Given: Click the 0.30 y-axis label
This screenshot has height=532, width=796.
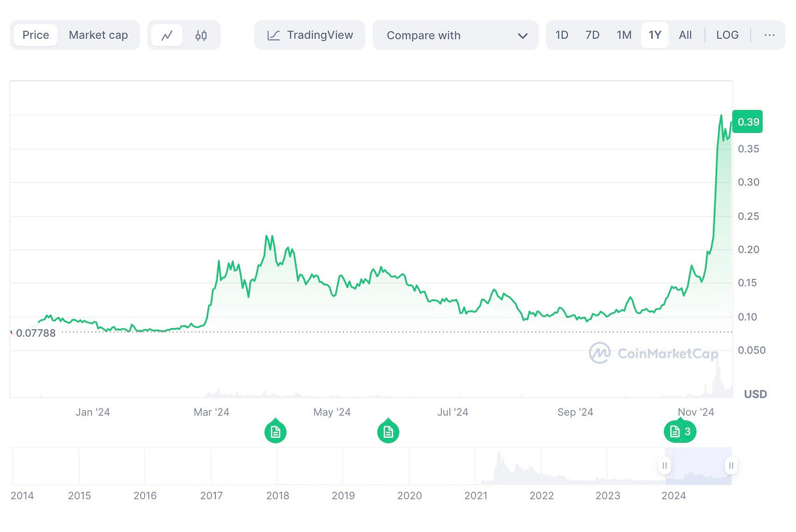Looking at the screenshot, I should (x=748, y=182).
